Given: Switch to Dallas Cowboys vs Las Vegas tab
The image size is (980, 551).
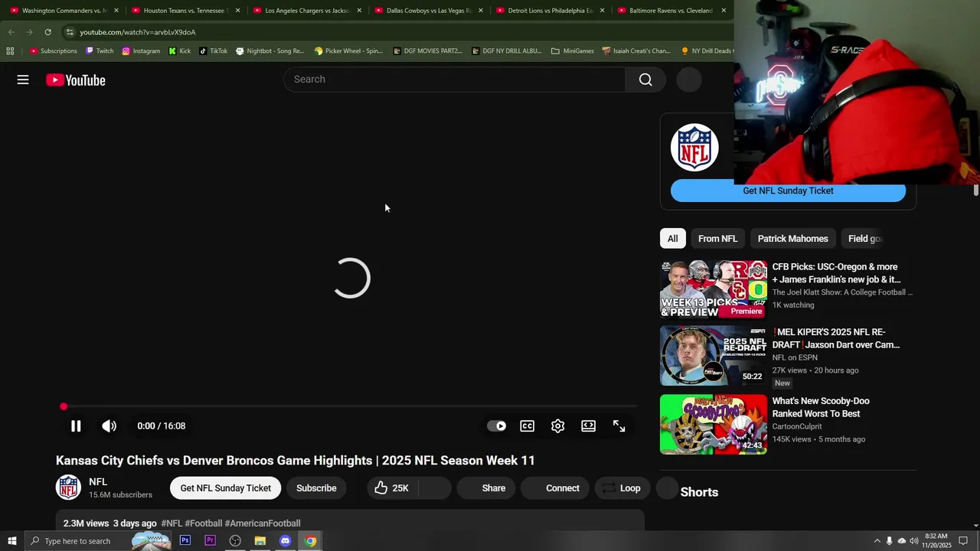Looking at the screenshot, I should pyautogui.click(x=429, y=11).
